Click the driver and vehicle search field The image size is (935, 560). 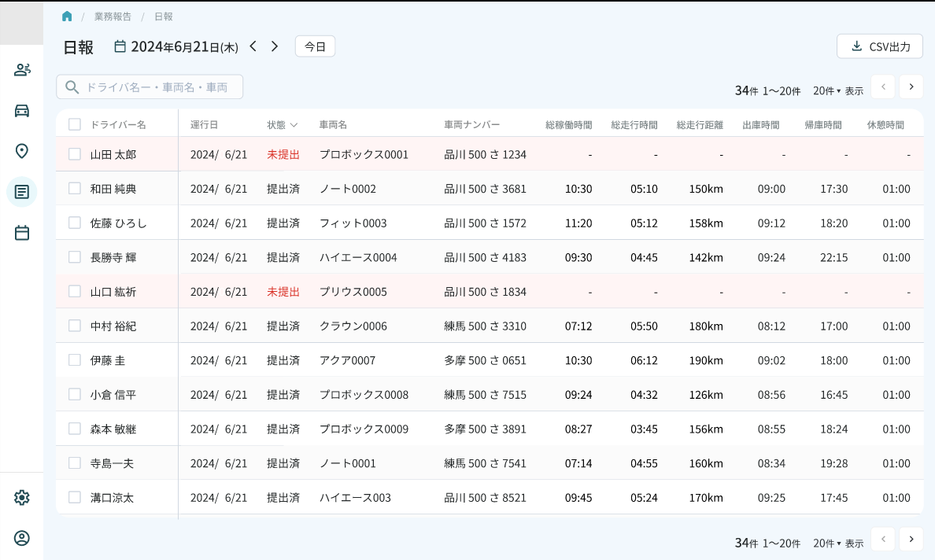[x=150, y=87]
